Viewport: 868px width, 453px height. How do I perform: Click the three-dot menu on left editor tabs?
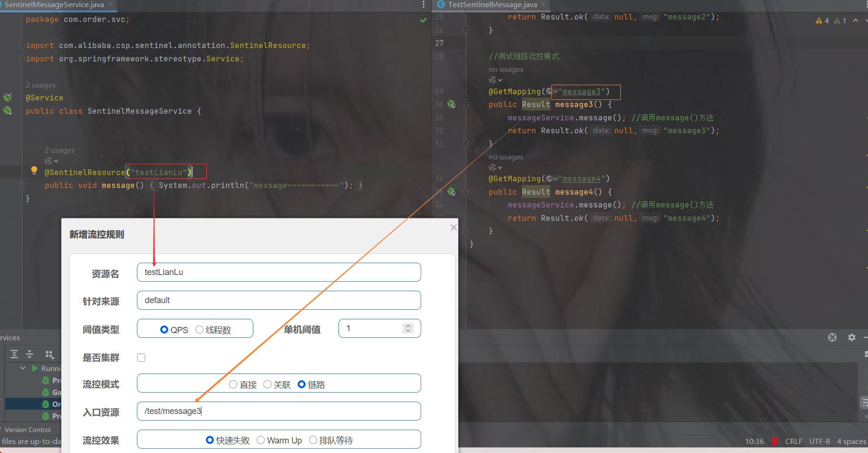coord(424,5)
